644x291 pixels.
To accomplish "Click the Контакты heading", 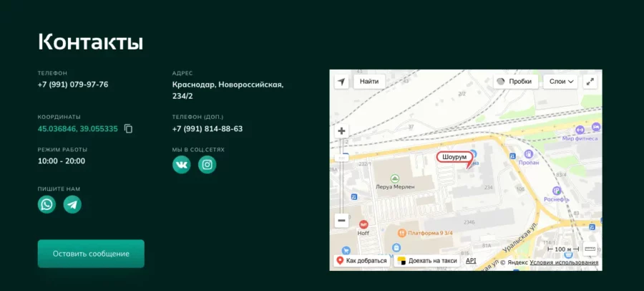I will tap(91, 42).
